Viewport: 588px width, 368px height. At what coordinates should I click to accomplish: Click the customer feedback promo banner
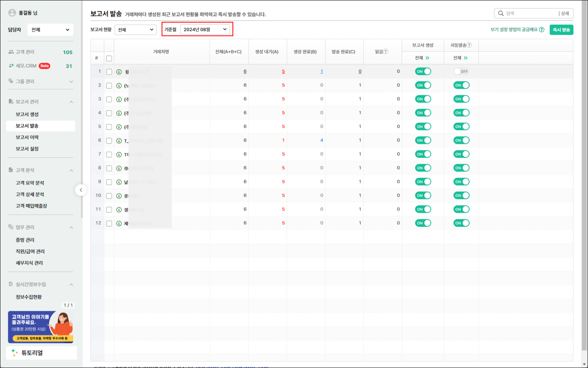click(x=40, y=327)
